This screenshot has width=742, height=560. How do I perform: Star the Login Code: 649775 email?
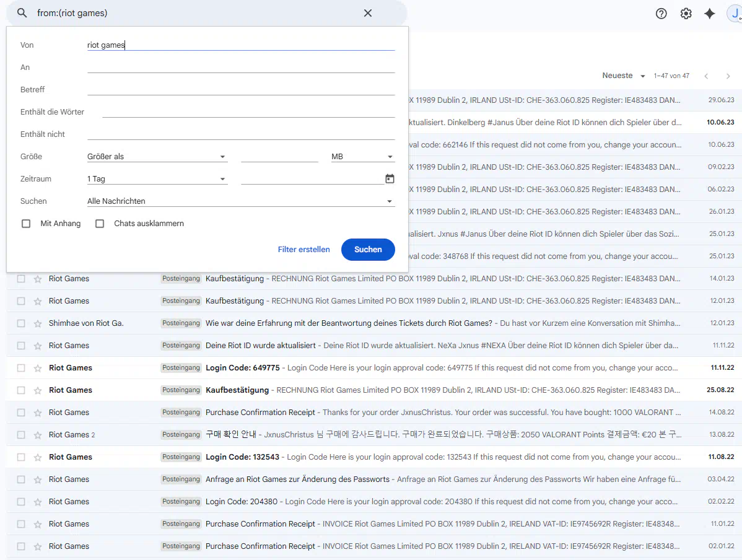[x=38, y=368]
